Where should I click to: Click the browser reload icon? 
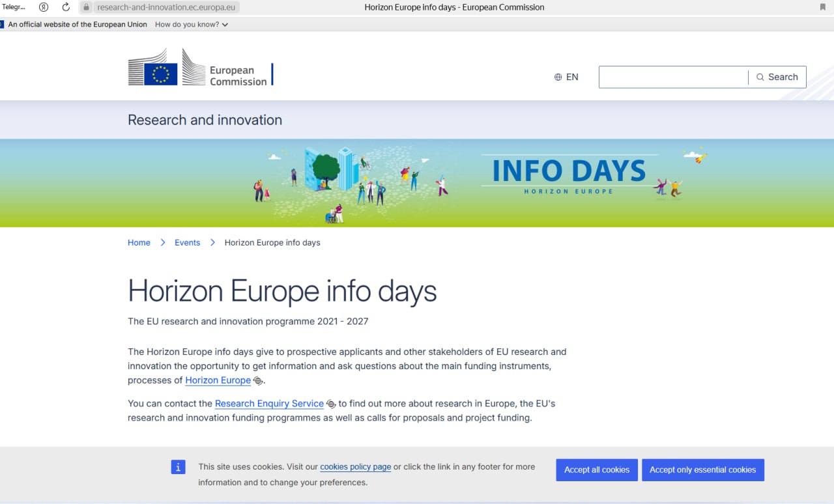tap(66, 7)
